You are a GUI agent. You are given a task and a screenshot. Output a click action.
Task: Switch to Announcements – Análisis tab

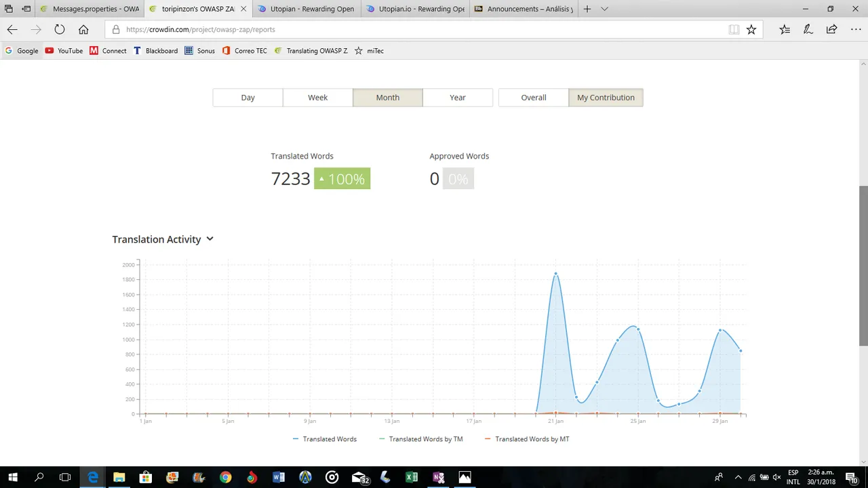pyautogui.click(x=523, y=9)
